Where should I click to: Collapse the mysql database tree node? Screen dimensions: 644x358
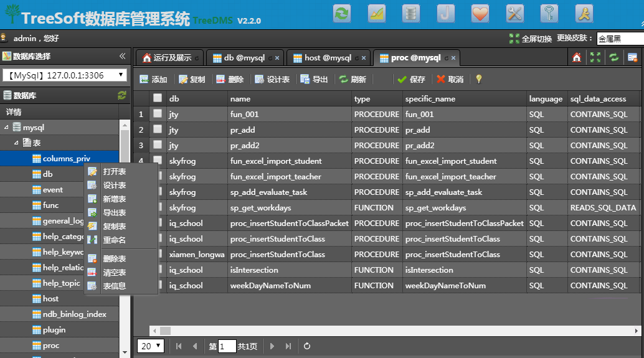7,128
